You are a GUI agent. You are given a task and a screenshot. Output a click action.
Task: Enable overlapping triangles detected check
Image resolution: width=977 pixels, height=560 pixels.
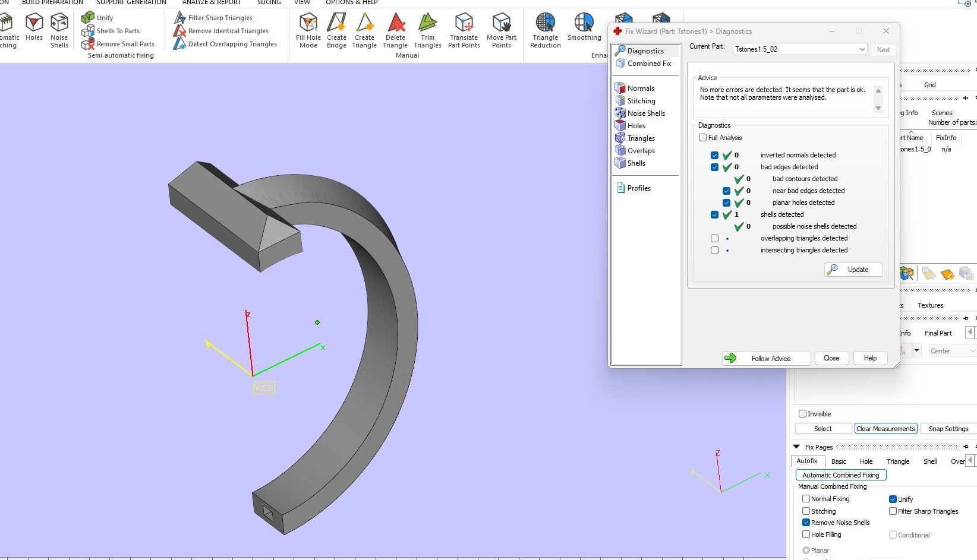715,238
